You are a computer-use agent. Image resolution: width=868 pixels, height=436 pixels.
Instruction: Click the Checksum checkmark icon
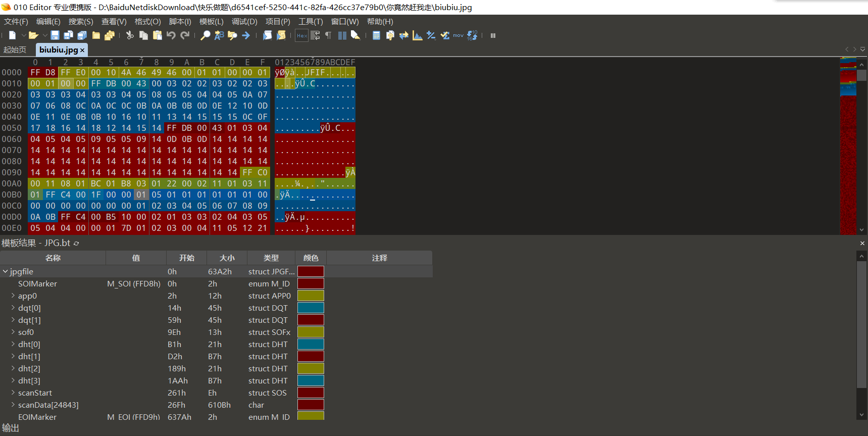(x=444, y=35)
